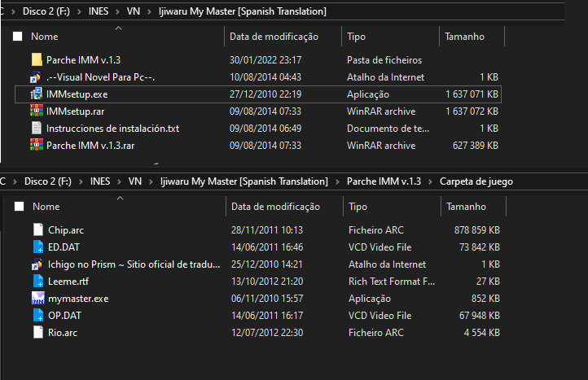Click the Rio.arc file icon
The image size is (588, 380).
38,333
